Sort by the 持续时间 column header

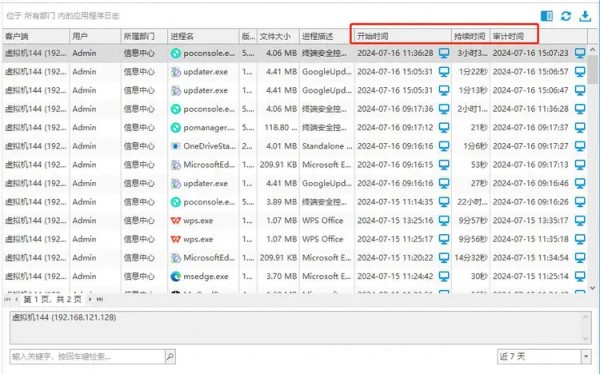coord(470,36)
